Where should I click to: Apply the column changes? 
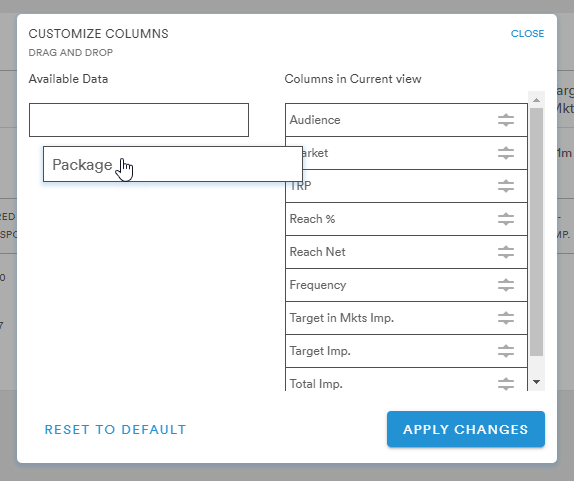pos(466,429)
